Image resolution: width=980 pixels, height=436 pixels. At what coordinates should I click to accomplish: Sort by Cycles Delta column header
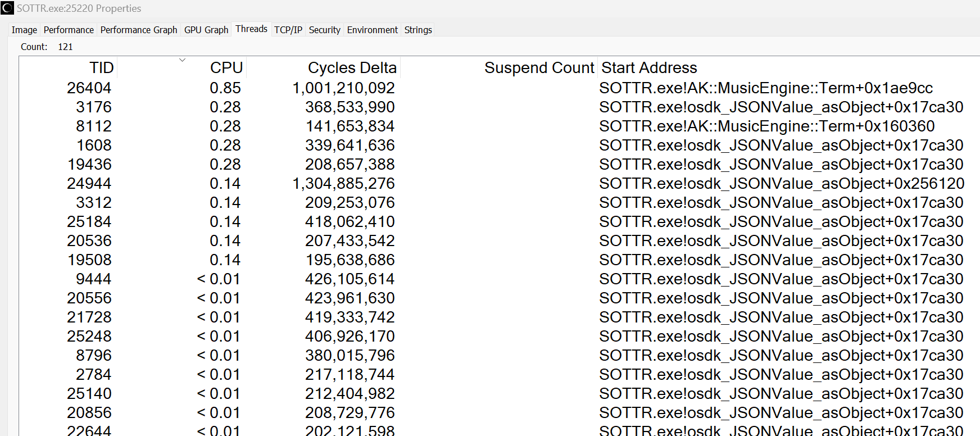coord(323,67)
